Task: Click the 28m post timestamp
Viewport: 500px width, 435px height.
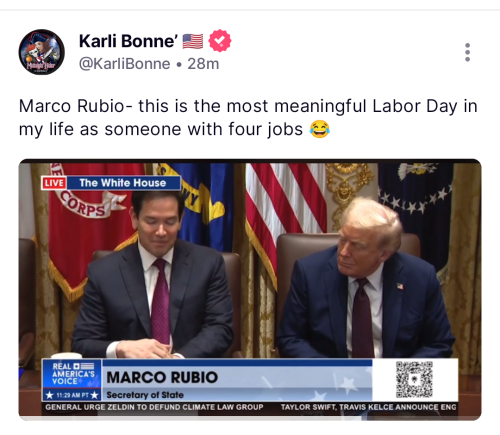Action: [203, 64]
